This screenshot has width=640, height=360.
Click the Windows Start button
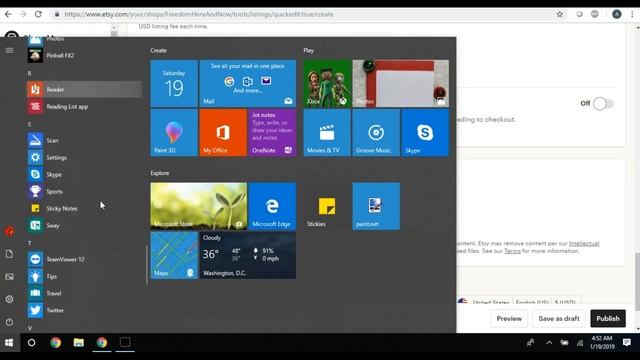click(9, 342)
